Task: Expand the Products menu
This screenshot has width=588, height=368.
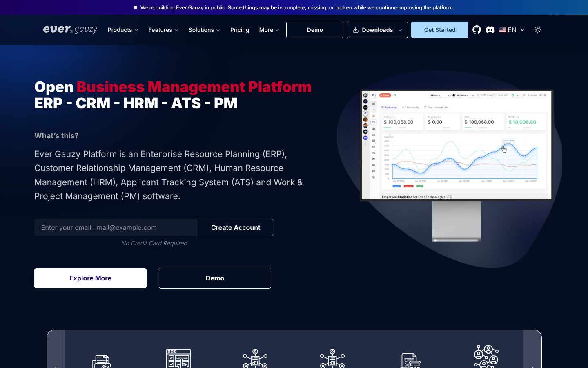Action: [x=123, y=30]
